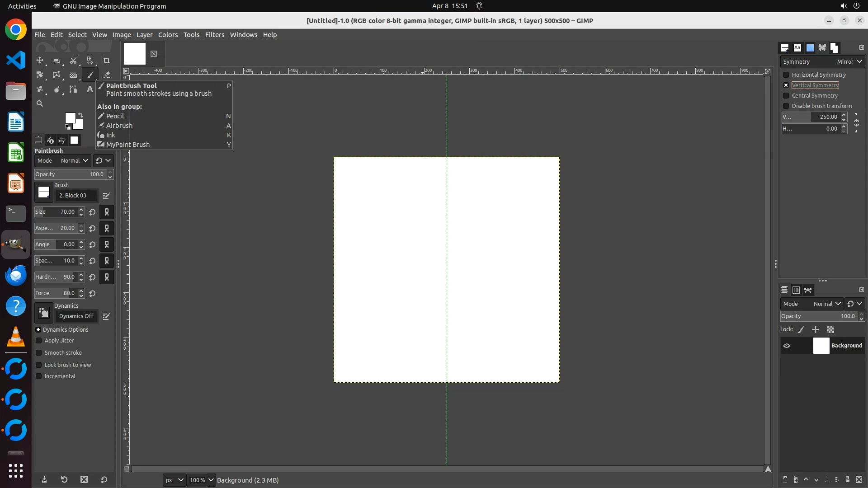Select the Move tool

click(x=40, y=61)
